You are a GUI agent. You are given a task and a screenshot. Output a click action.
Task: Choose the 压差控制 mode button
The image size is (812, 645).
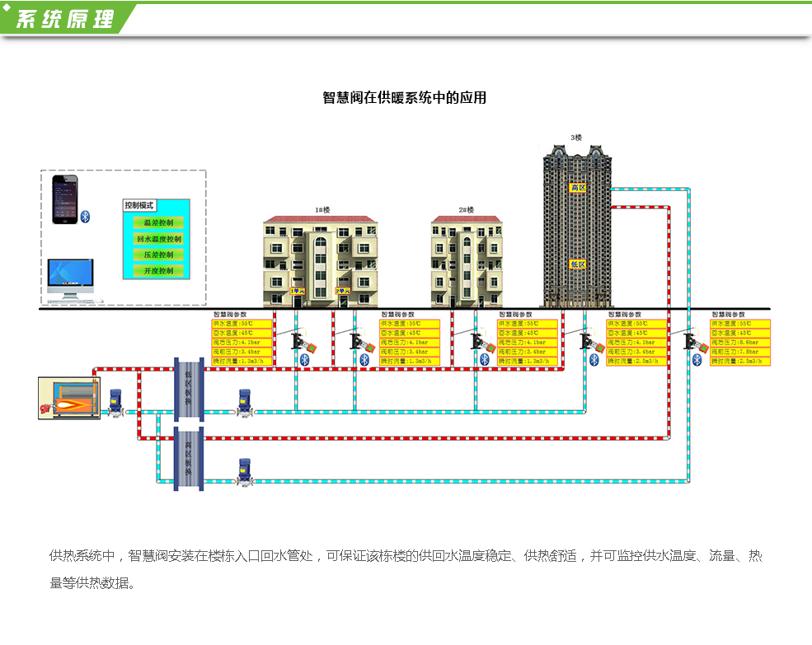[157, 255]
